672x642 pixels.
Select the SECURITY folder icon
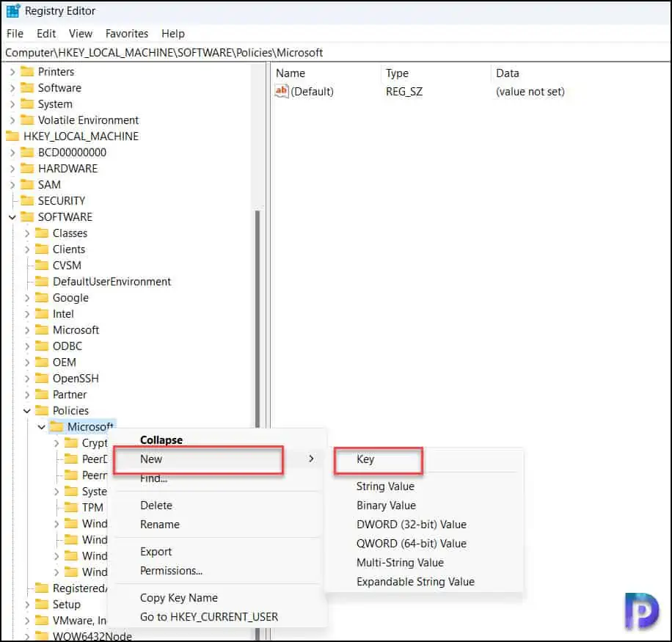point(27,200)
